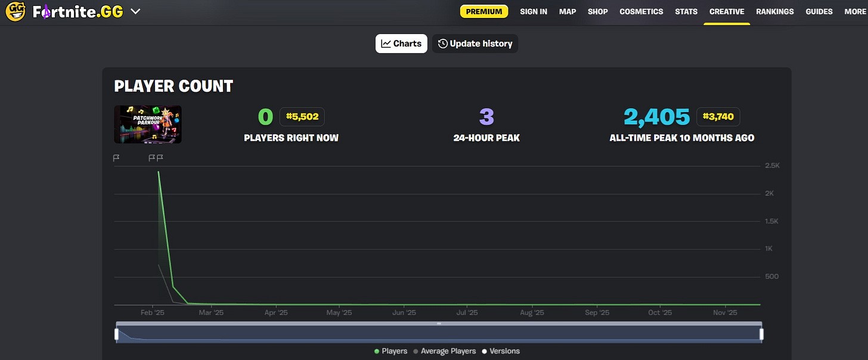Switch to the Update history tab
Image resolution: width=868 pixels, height=360 pixels.
(475, 44)
